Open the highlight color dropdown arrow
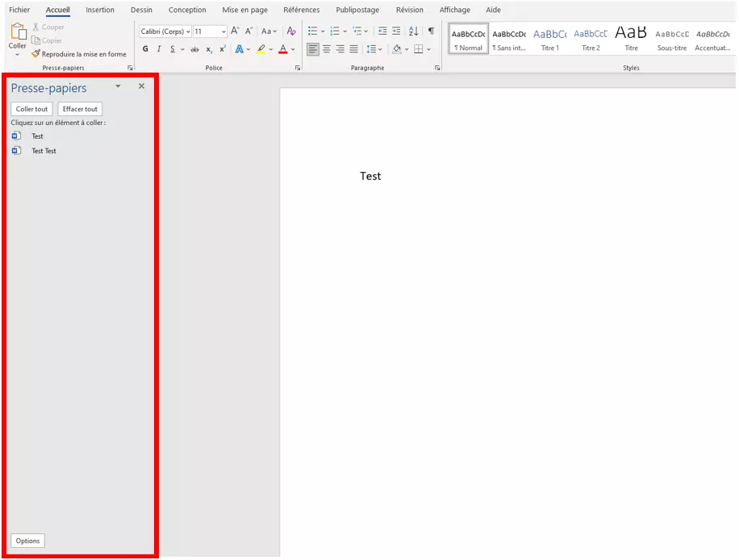739x560 pixels. (271, 49)
